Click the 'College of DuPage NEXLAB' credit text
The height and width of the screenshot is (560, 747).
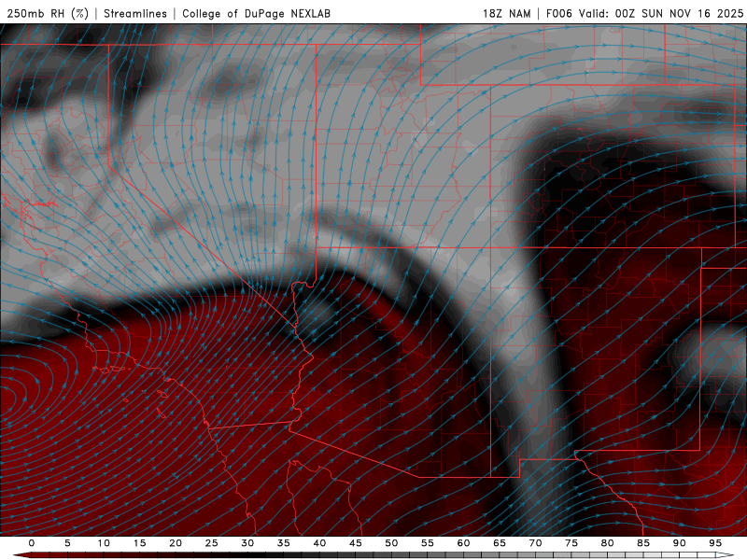coord(256,13)
